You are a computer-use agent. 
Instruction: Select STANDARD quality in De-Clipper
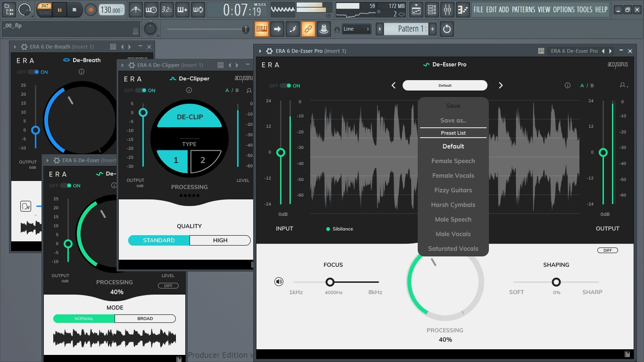point(159,240)
